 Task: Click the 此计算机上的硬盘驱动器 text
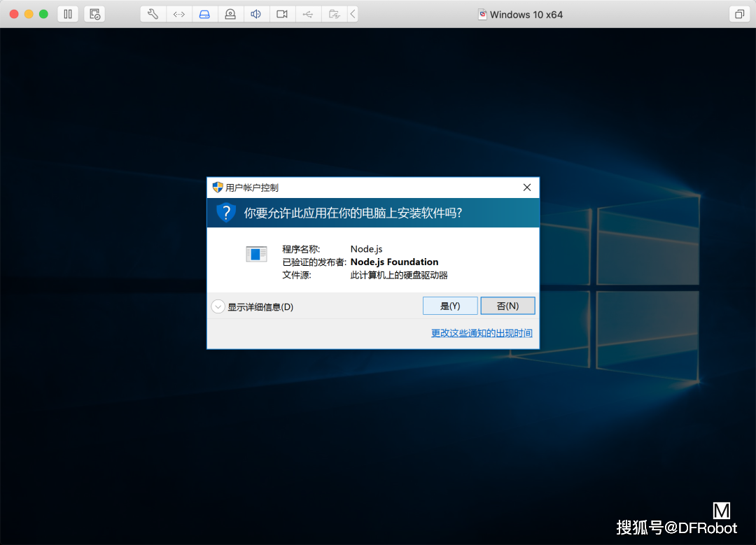399,275
